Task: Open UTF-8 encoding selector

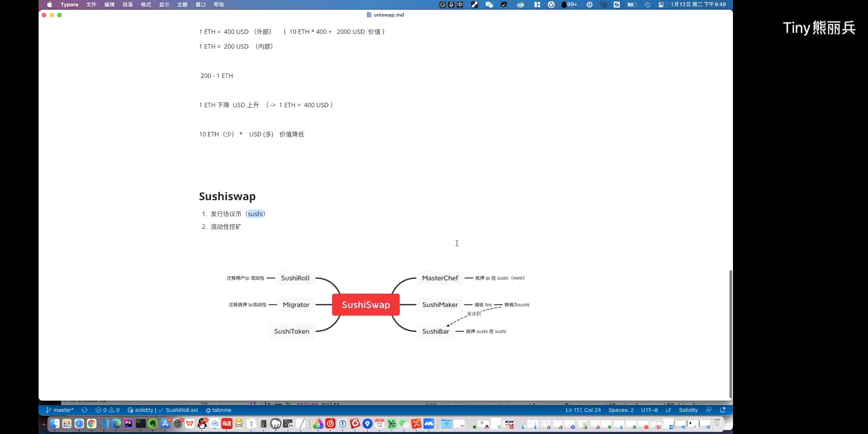Action: coord(649,410)
